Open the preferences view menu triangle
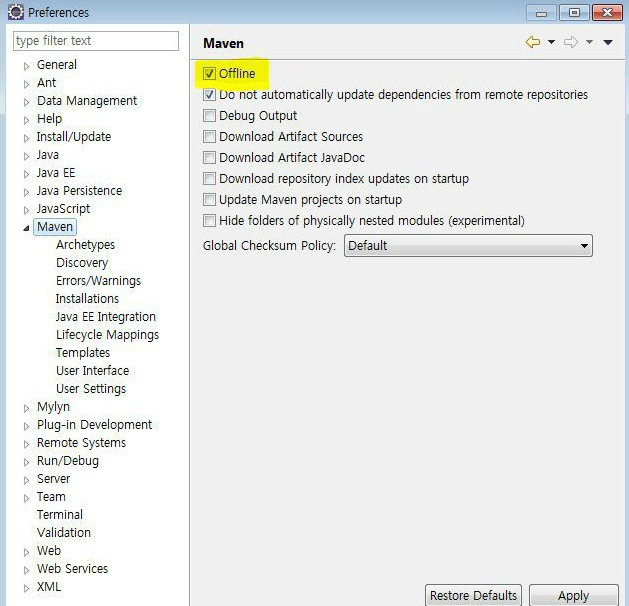 click(608, 42)
